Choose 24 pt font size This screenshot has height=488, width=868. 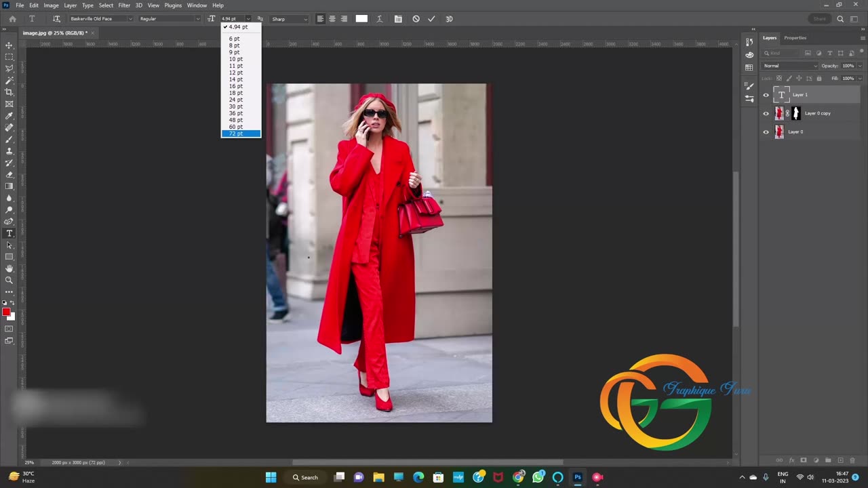(241, 100)
